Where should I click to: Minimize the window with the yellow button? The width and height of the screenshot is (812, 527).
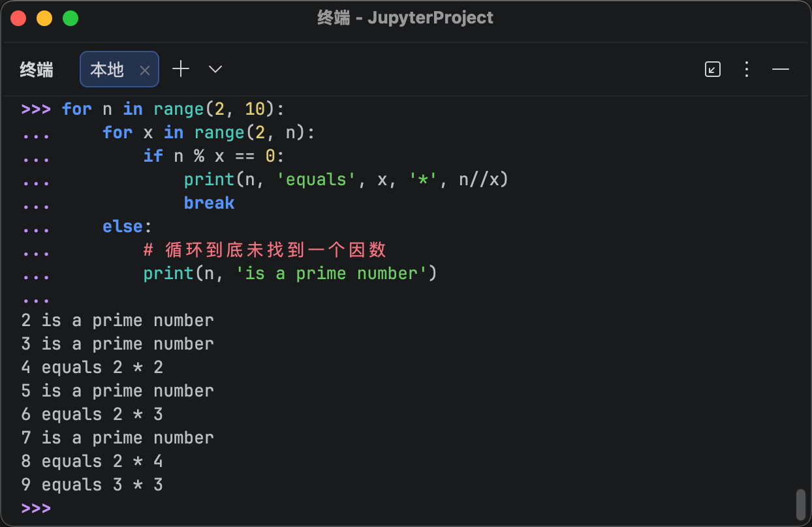44,18
